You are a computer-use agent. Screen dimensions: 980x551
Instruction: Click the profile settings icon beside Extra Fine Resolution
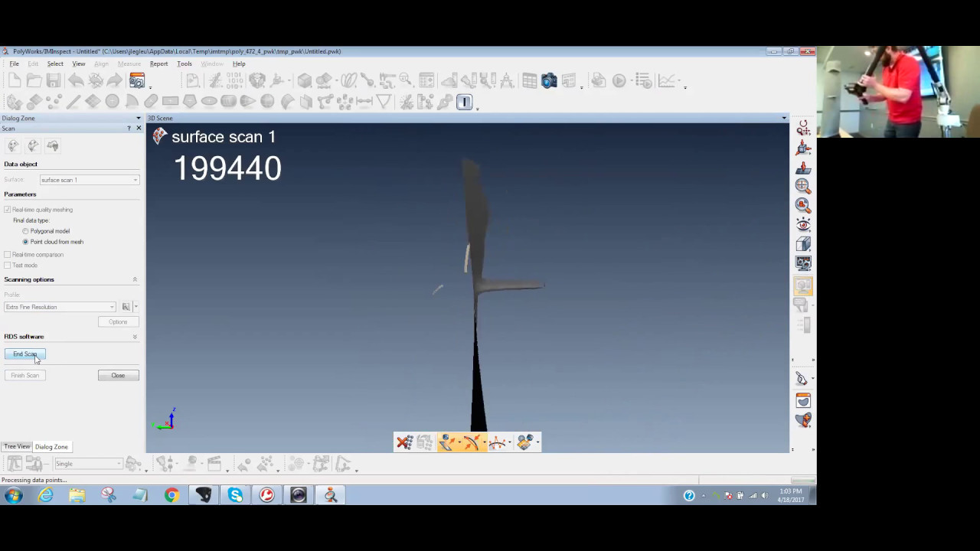(x=126, y=307)
